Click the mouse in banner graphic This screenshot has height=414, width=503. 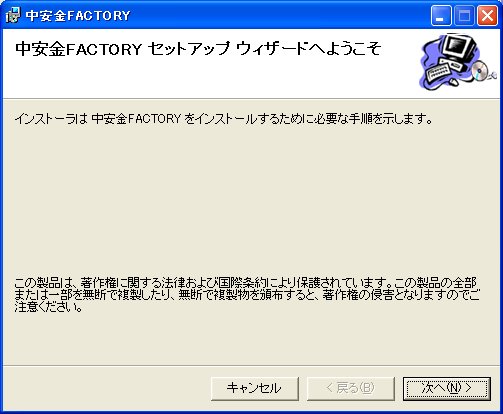(453, 81)
